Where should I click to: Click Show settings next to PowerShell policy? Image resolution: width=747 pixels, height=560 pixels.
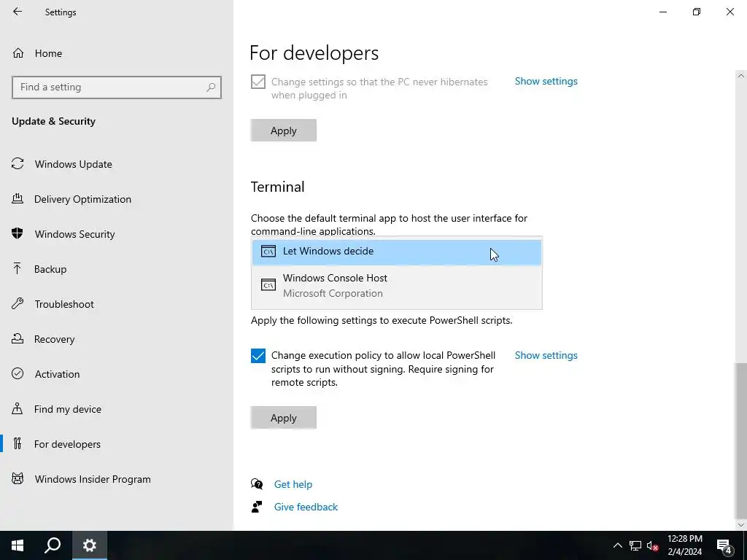[x=546, y=355]
